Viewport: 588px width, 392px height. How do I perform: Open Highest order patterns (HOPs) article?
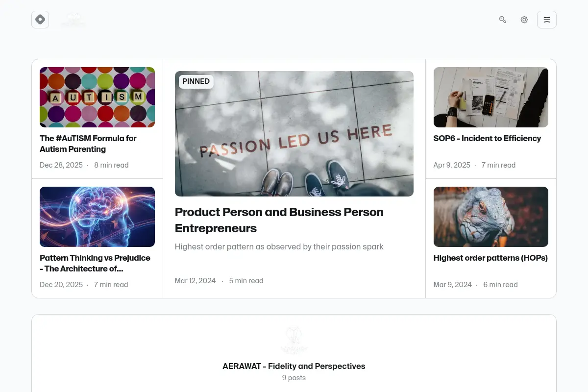coord(490,258)
